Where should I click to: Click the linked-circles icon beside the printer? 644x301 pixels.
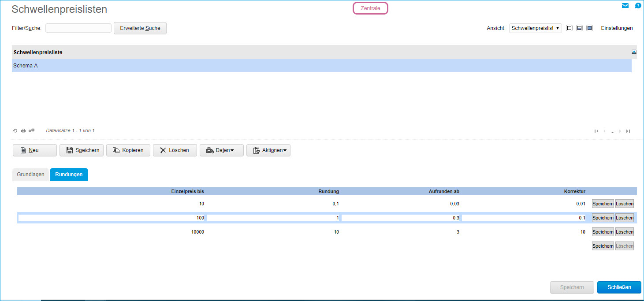click(x=31, y=131)
